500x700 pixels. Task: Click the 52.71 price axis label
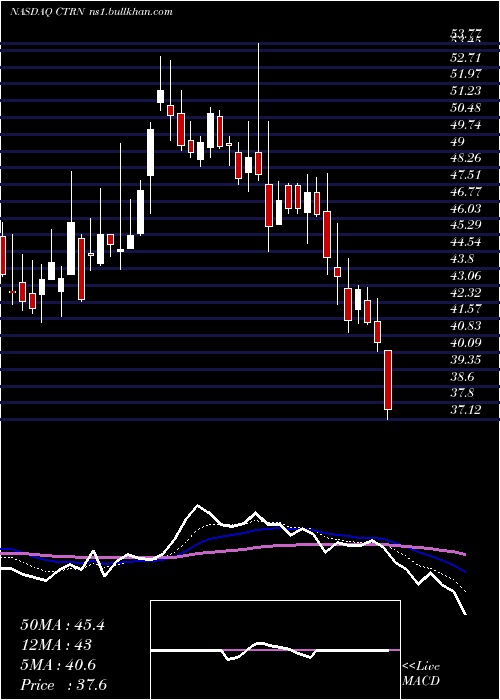(466, 58)
